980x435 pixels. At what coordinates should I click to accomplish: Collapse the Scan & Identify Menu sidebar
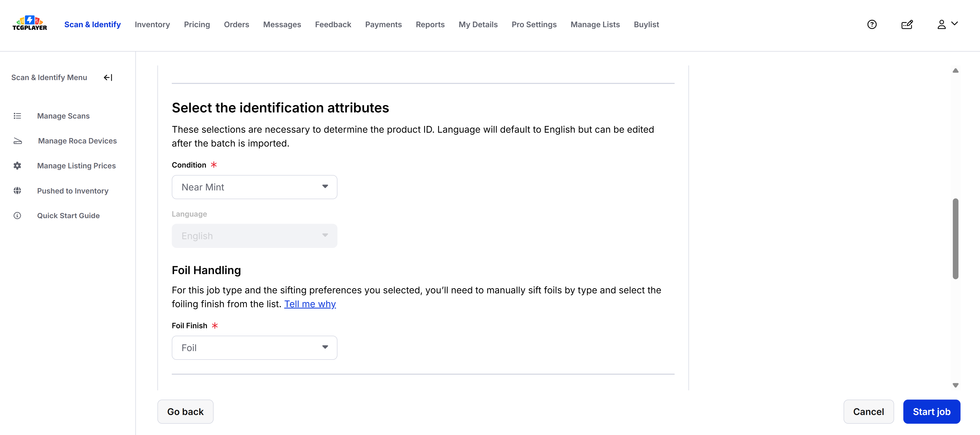[x=108, y=77]
